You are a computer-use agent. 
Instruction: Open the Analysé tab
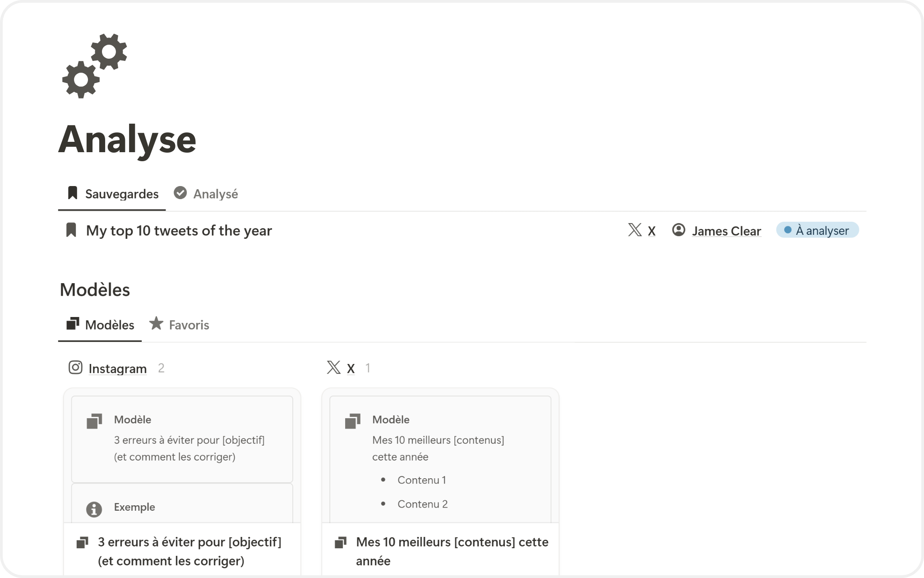click(x=206, y=194)
